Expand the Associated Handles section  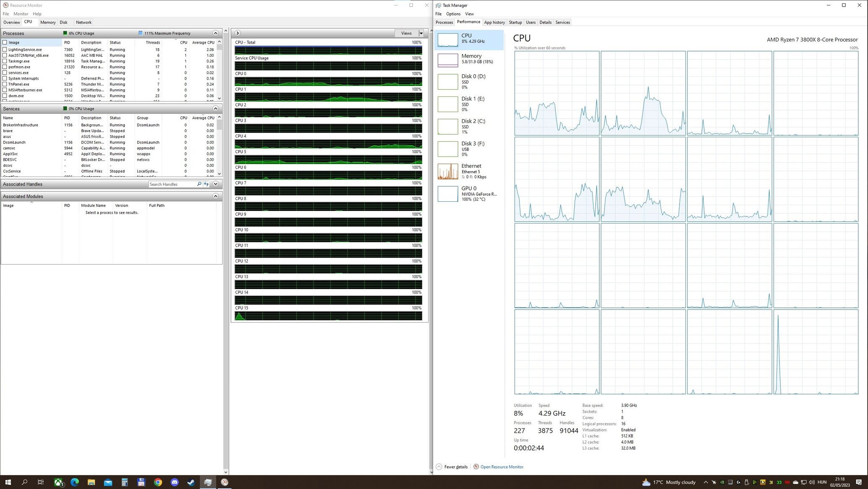[215, 184]
